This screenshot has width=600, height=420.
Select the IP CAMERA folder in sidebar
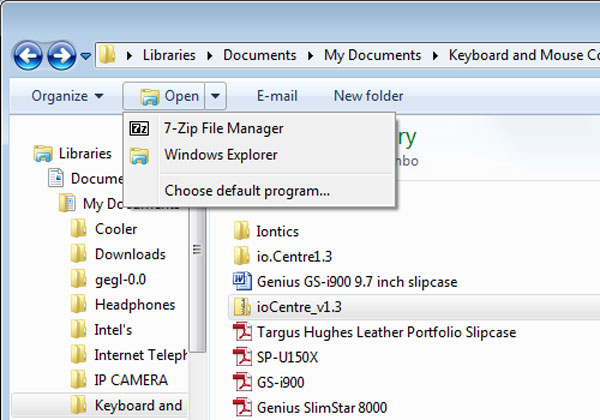point(130,380)
